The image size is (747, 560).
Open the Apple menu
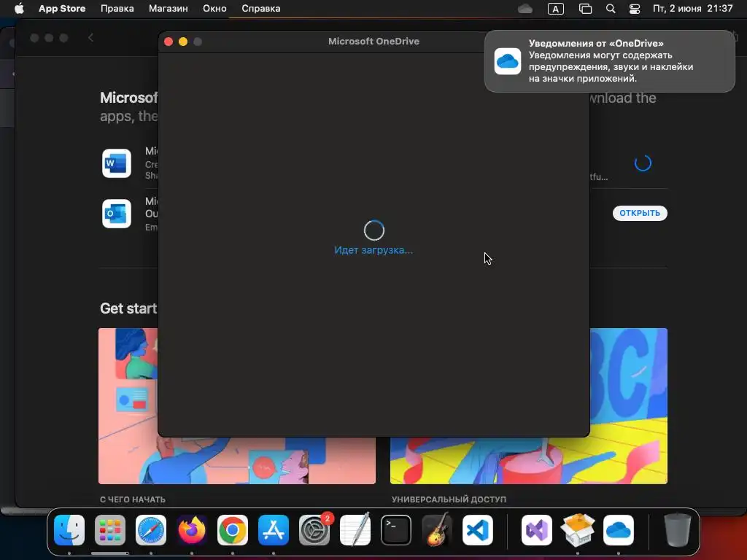tap(19, 8)
